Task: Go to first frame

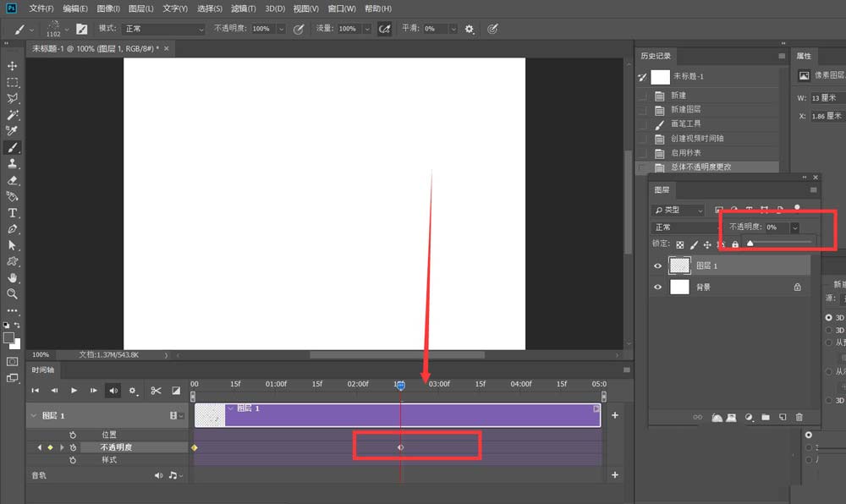Action: 35,391
